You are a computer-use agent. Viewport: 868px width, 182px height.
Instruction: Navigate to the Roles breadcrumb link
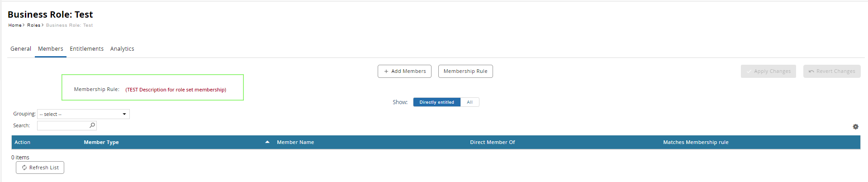pos(33,25)
